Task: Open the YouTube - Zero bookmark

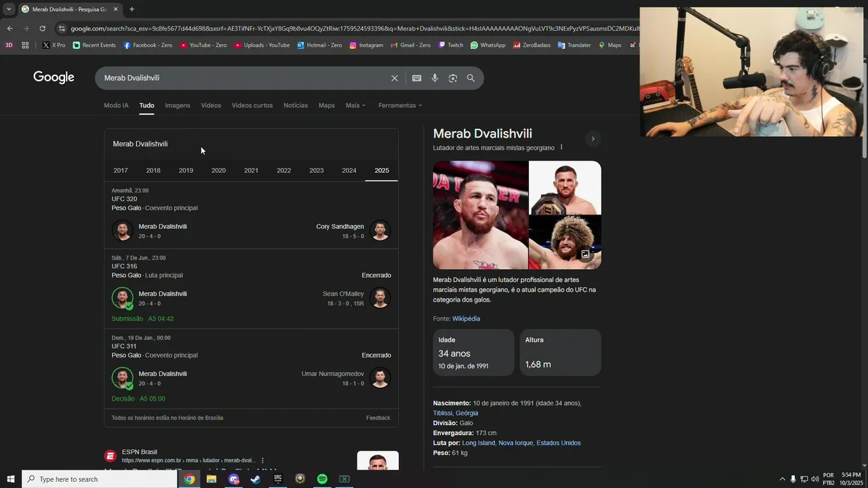Action: coord(203,45)
